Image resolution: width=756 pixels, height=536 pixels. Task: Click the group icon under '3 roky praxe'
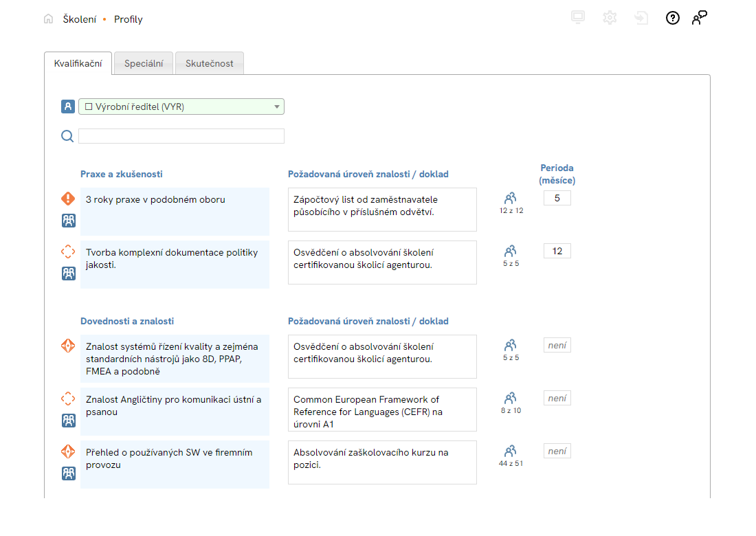click(68, 221)
